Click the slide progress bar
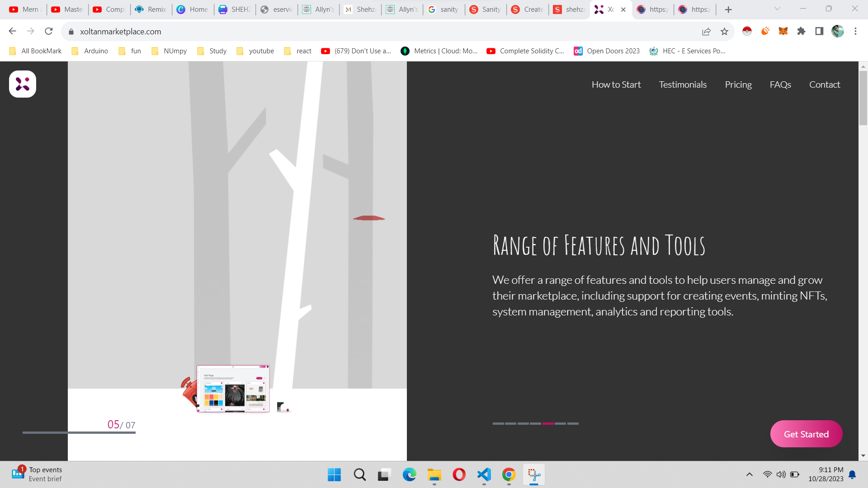Viewport: 868px width, 488px height. [79, 432]
